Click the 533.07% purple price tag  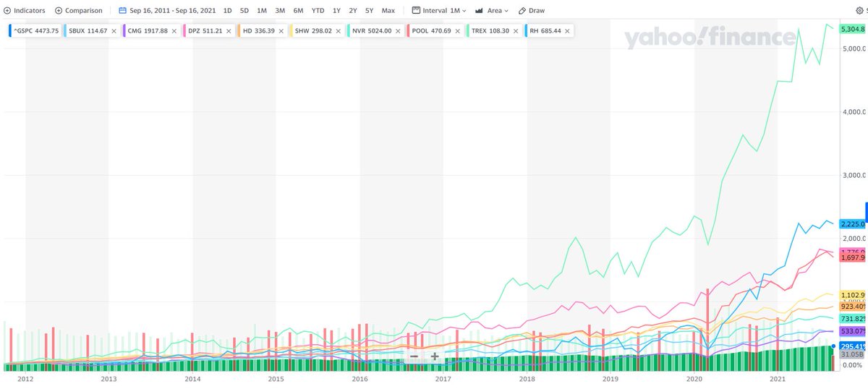[x=853, y=331]
